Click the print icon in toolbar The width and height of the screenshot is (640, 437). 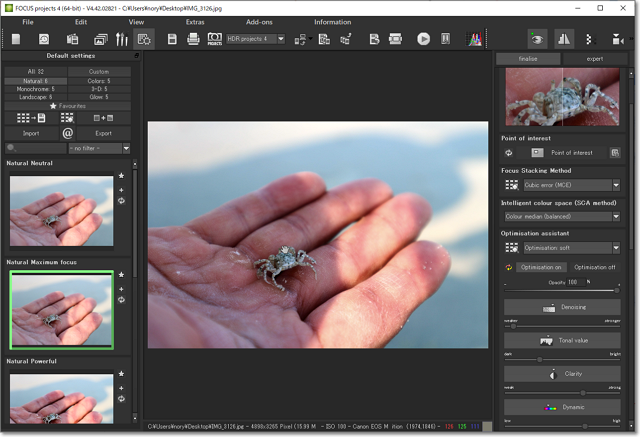click(x=193, y=39)
